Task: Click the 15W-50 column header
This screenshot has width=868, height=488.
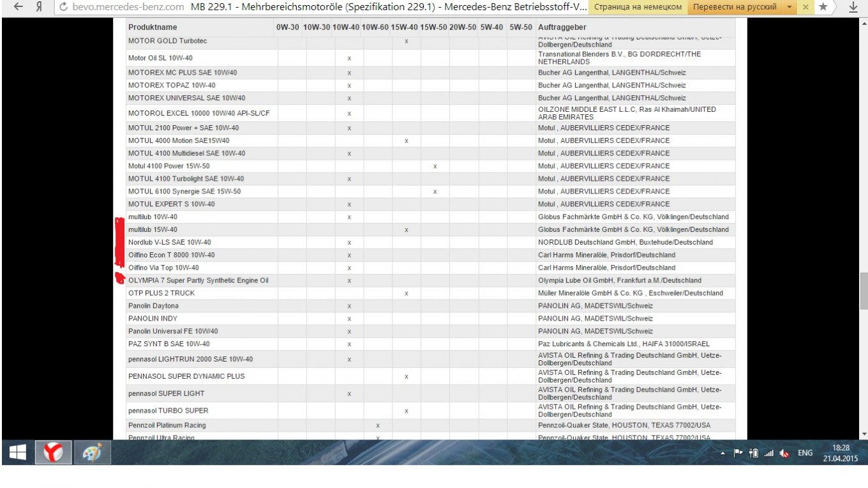Action: click(x=433, y=27)
